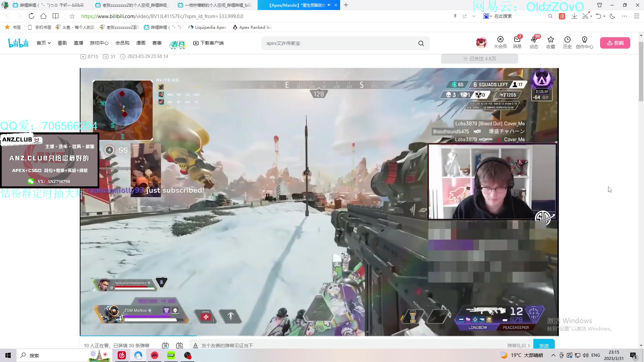
Task: Open the 漫画 nav item
Action: pos(141,43)
